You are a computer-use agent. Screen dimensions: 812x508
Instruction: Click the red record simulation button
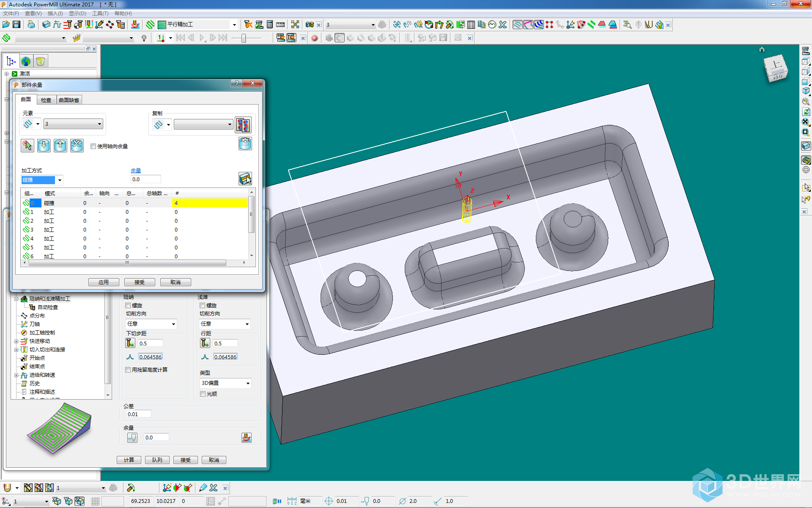314,38
